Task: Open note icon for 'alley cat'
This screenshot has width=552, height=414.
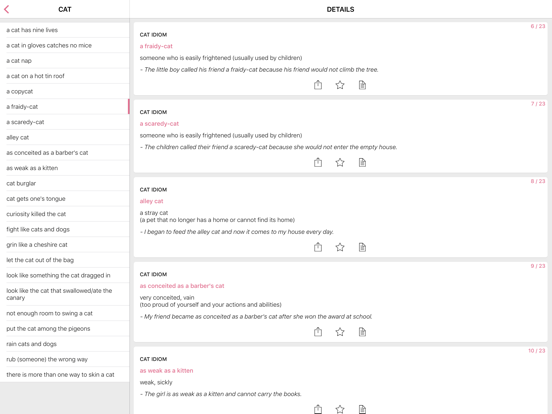Action: [x=362, y=247]
